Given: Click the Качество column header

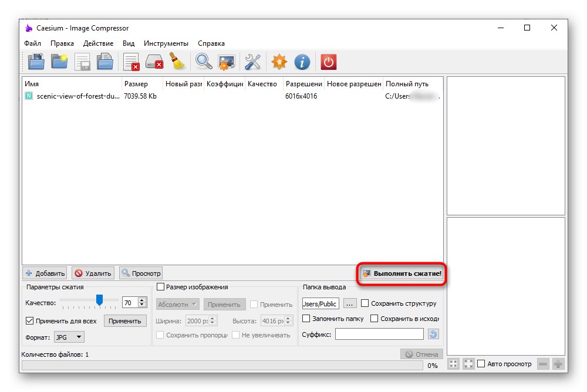Looking at the screenshot, I should tap(264, 84).
